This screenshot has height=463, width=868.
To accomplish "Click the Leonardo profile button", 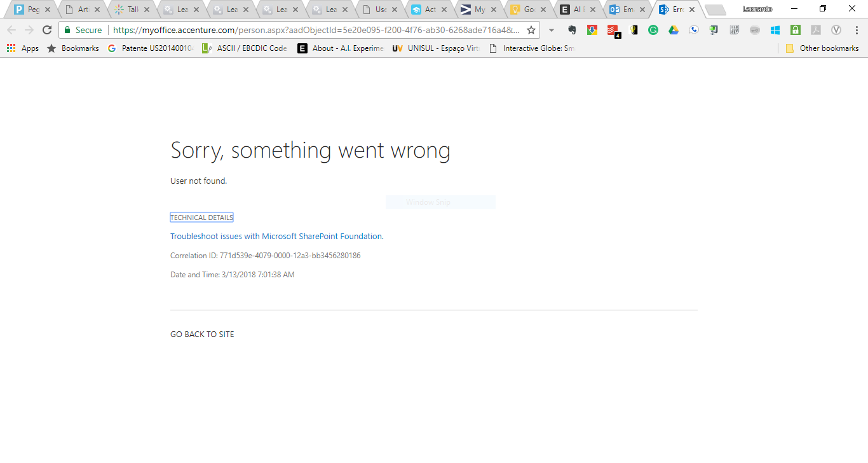I will point(757,9).
